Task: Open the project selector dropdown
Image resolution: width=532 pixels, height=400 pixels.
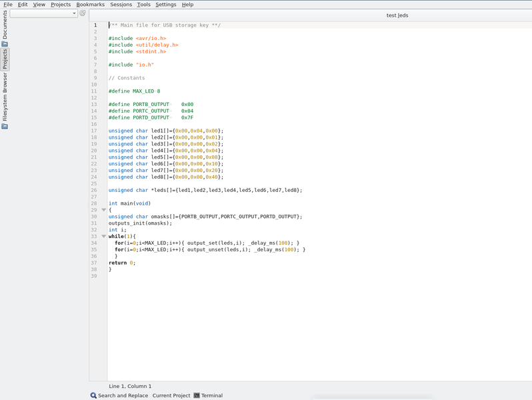Action: pyautogui.click(x=43, y=13)
